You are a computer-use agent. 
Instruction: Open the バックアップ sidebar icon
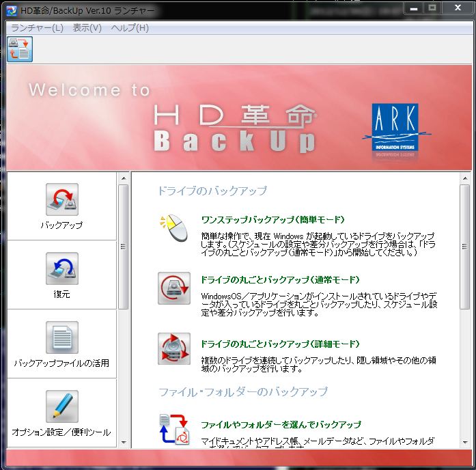point(62,199)
